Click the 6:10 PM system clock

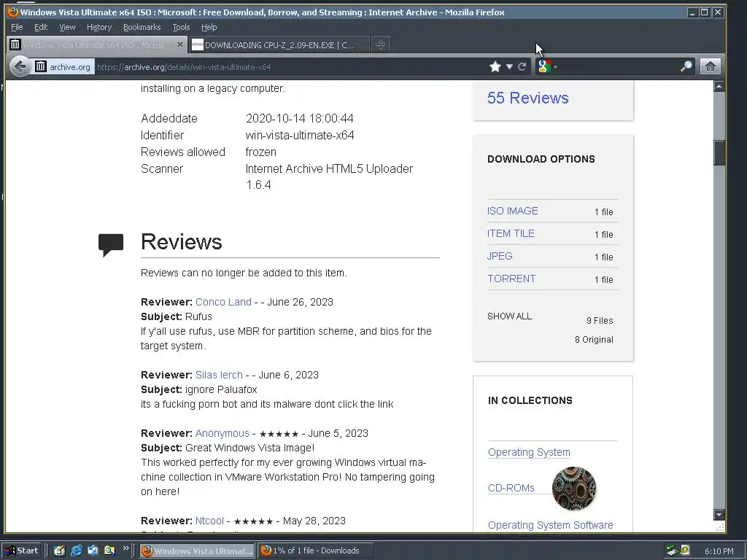click(x=719, y=551)
